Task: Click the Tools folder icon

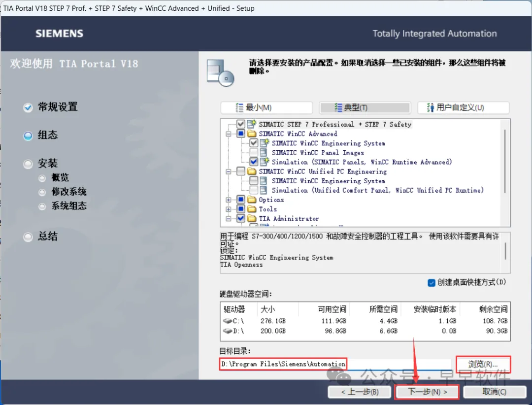Action: (x=252, y=209)
